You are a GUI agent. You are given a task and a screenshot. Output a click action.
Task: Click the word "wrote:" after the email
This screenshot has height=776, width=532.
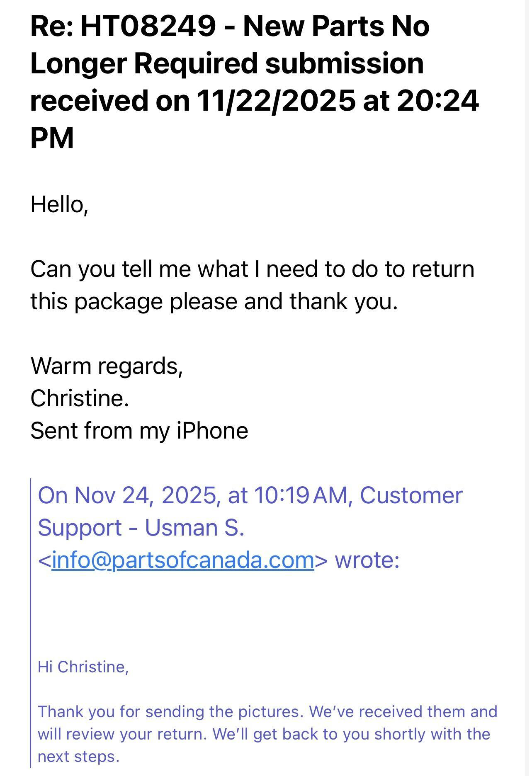click(x=367, y=560)
